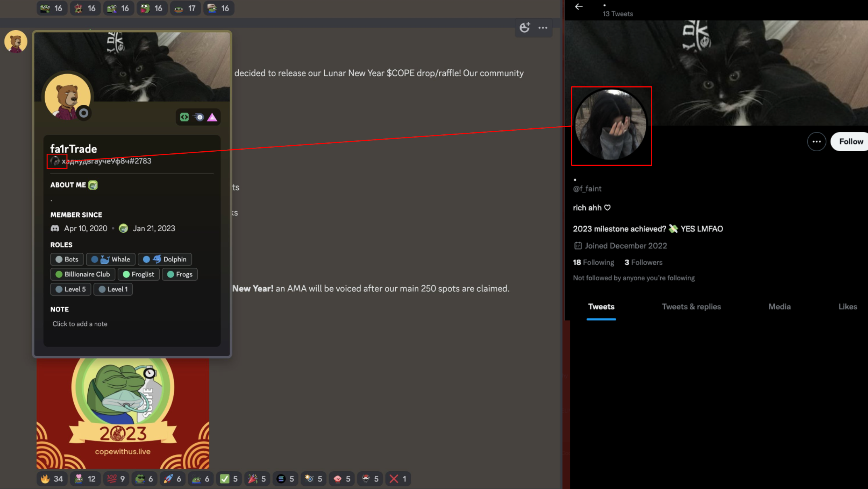Switch to Tweets & replies tab
The width and height of the screenshot is (868, 489).
[x=691, y=307]
